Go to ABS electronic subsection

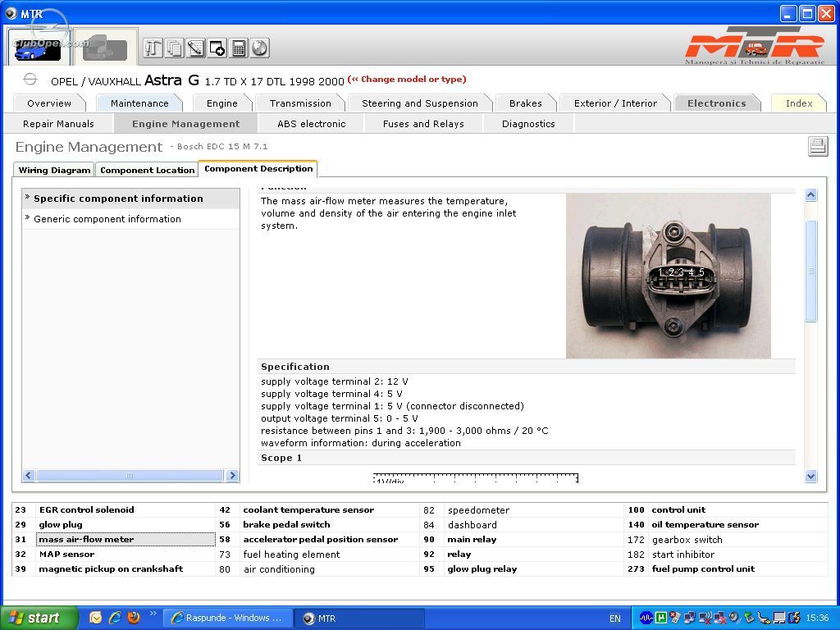tap(311, 124)
